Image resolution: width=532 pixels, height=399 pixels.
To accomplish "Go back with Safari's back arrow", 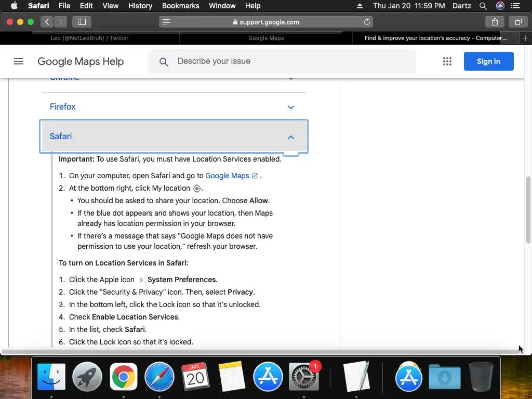I will point(47,22).
